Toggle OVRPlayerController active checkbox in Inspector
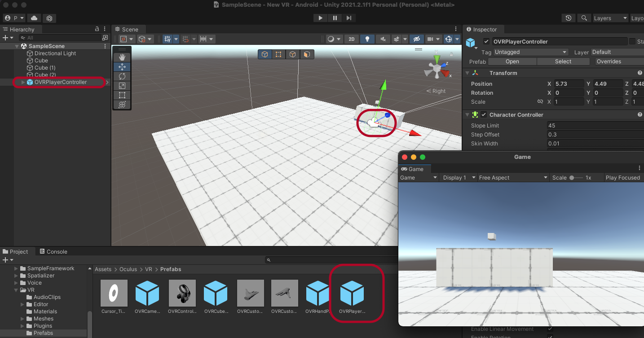This screenshot has height=338, width=644. pyautogui.click(x=486, y=42)
